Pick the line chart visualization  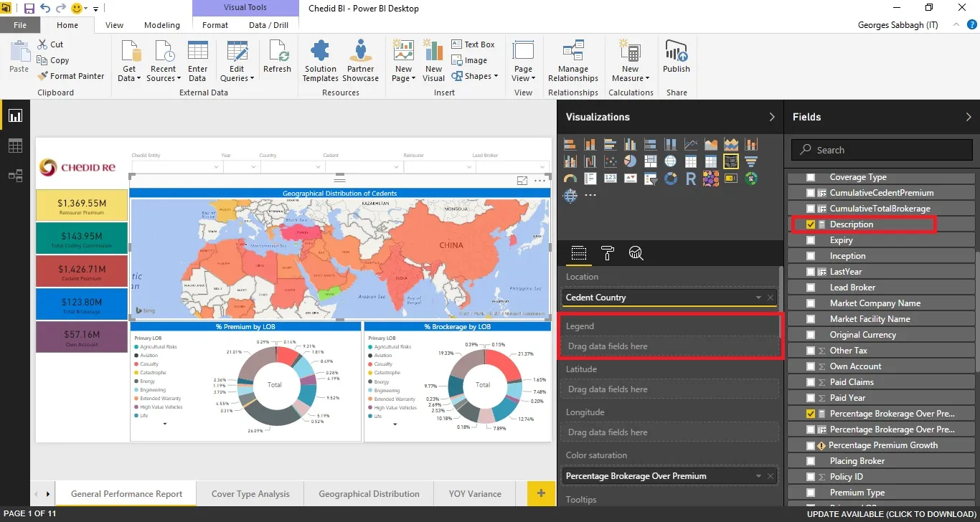point(691,144)
